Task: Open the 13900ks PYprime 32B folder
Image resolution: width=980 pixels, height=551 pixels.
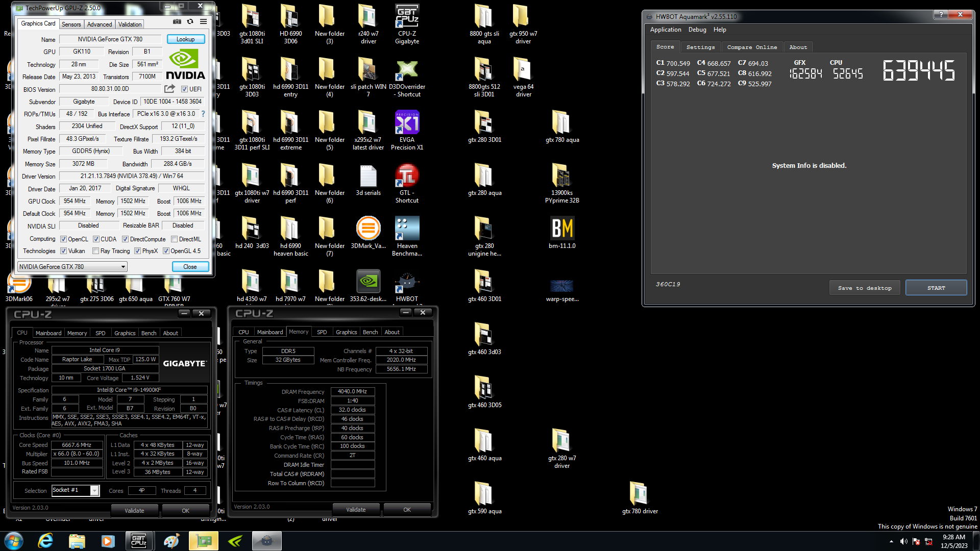Action: pyautogui.click(x=562, y=183)
